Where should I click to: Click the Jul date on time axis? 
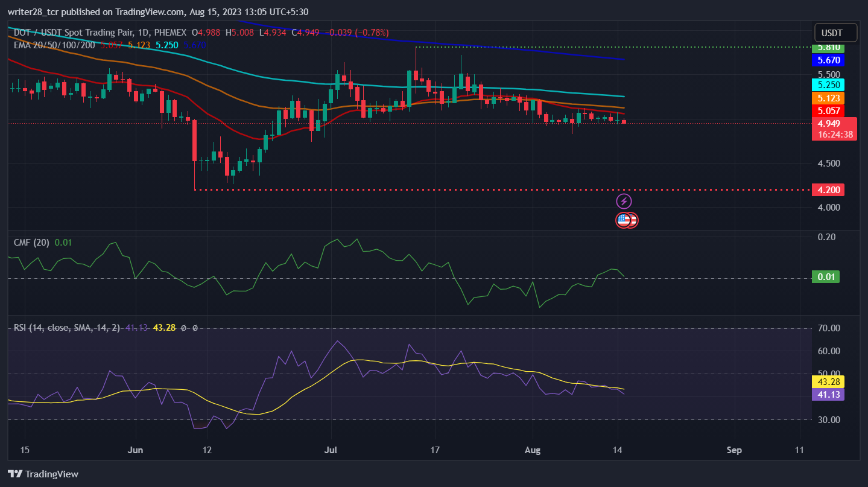point(331,450)
